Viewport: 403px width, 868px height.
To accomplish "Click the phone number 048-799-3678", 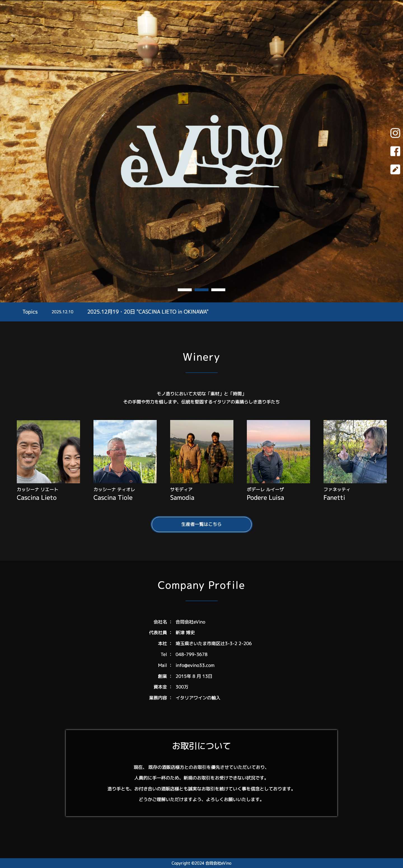I will [191, 654].
